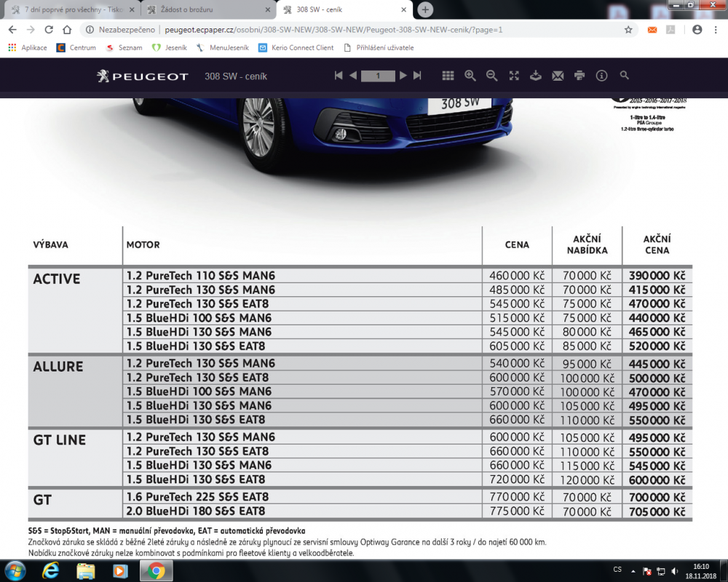
Task: Open the document info icon
Action: pyautogui.click(x=601, y=76)
